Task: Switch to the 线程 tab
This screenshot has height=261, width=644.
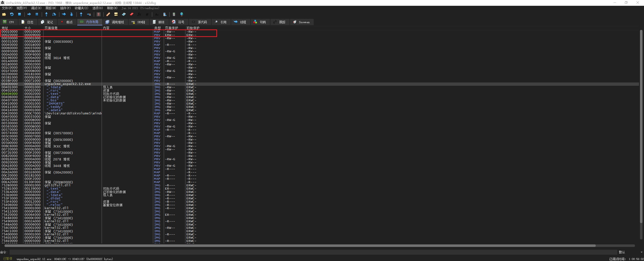Action: coord(240,22)
